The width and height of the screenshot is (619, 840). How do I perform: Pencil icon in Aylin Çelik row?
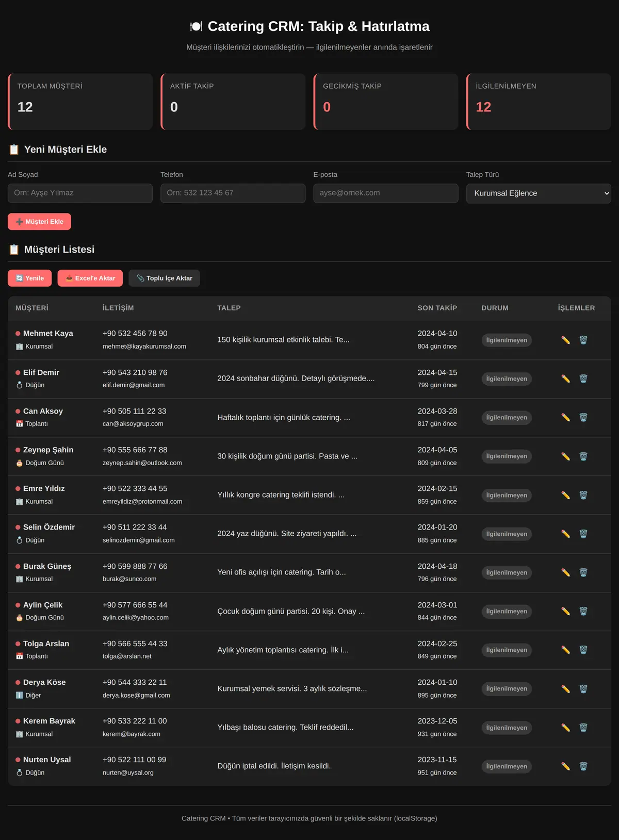coord(566,611)
